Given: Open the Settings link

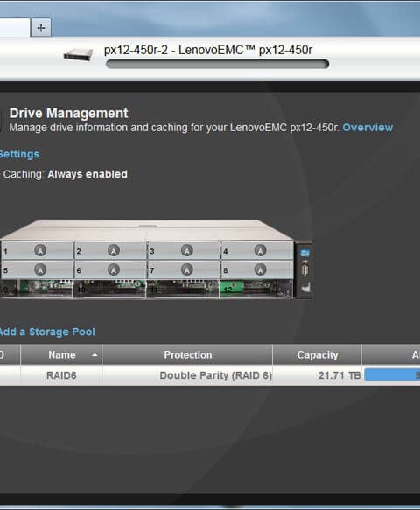Looking at the screenshot, I should point(19,154).
